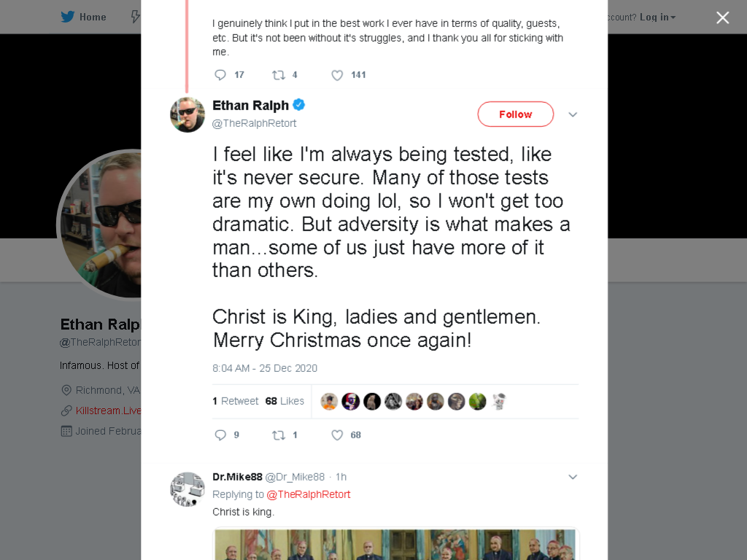The width and height of the screenshot is (747, 560).
Task: Follow Ethan Ralph
Action: point(516,114)
